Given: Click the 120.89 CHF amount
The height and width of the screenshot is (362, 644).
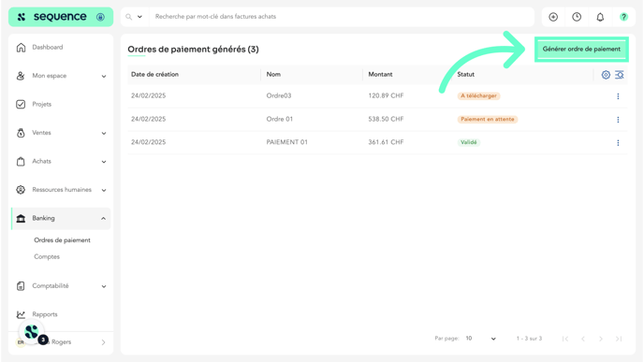Looking at the screenshot, I should pos(386,95).
